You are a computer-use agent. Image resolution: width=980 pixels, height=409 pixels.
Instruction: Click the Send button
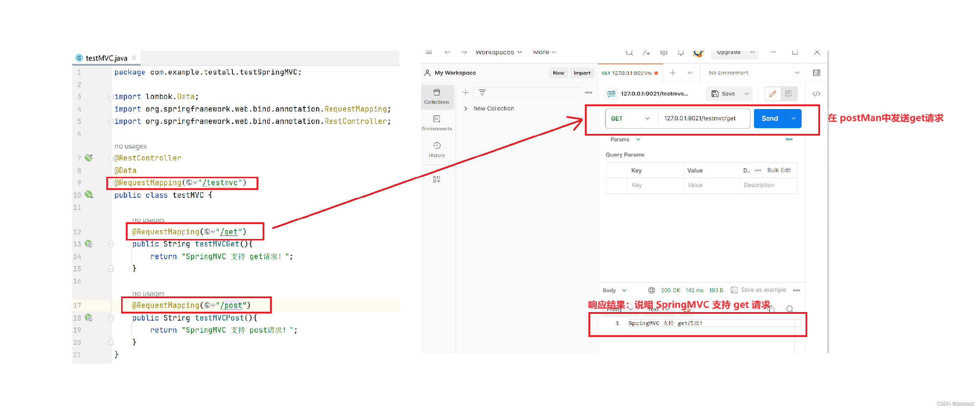pos(770,119)
